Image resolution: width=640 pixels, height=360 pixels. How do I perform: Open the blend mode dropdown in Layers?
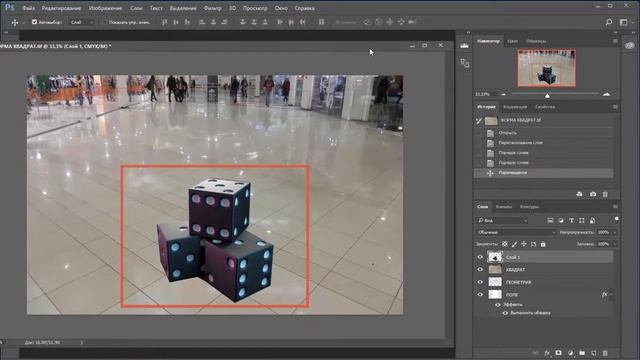(516, 232)
